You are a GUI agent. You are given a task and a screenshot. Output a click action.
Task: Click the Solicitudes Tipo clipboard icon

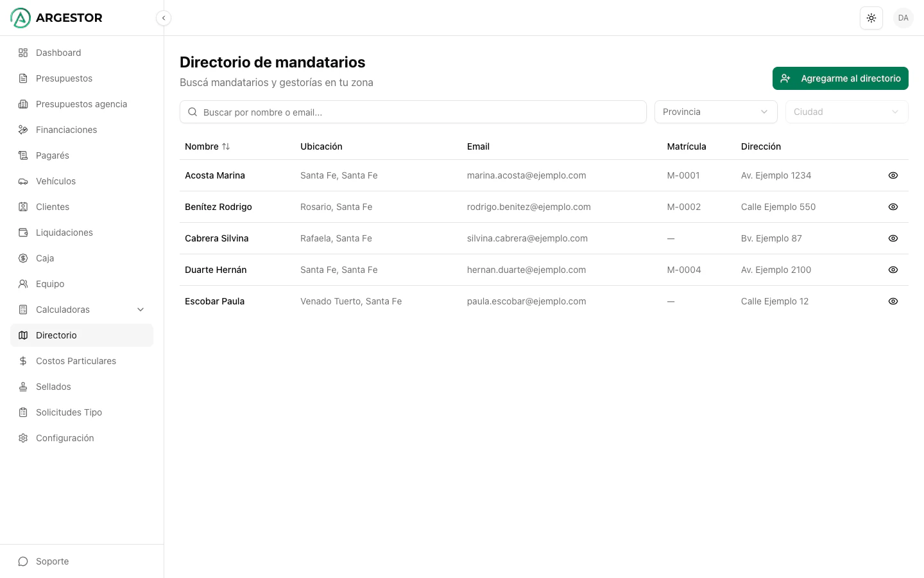pyautogui.click(x=23, y=412)
